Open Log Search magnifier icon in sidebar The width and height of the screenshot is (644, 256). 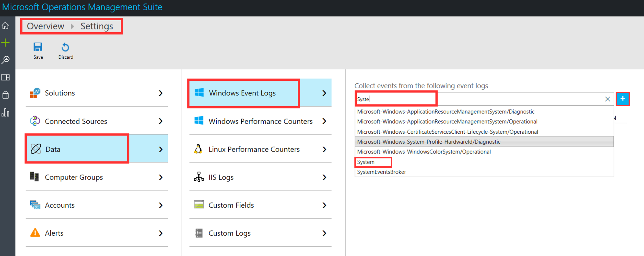[5, 60]
